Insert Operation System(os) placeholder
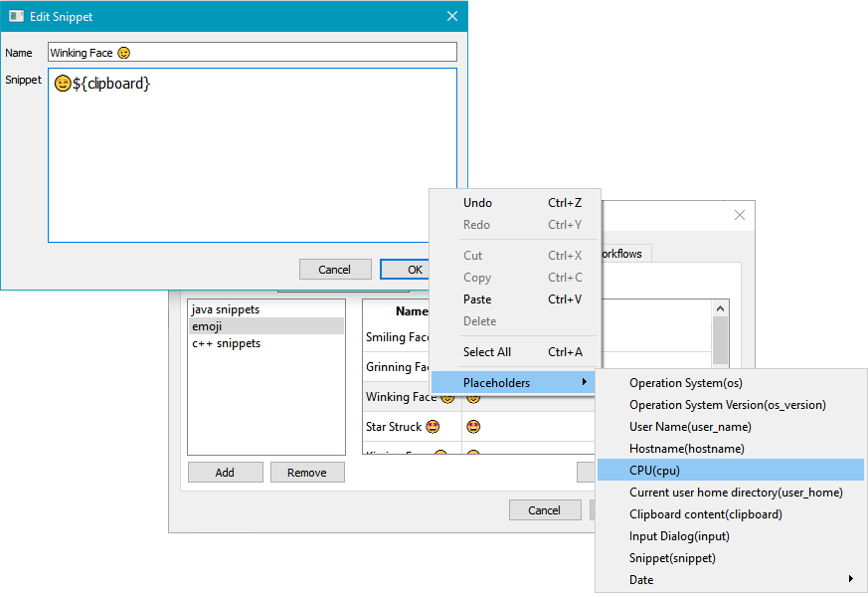Viewport: 868px width, 597px height. click(x=731, y=383)
